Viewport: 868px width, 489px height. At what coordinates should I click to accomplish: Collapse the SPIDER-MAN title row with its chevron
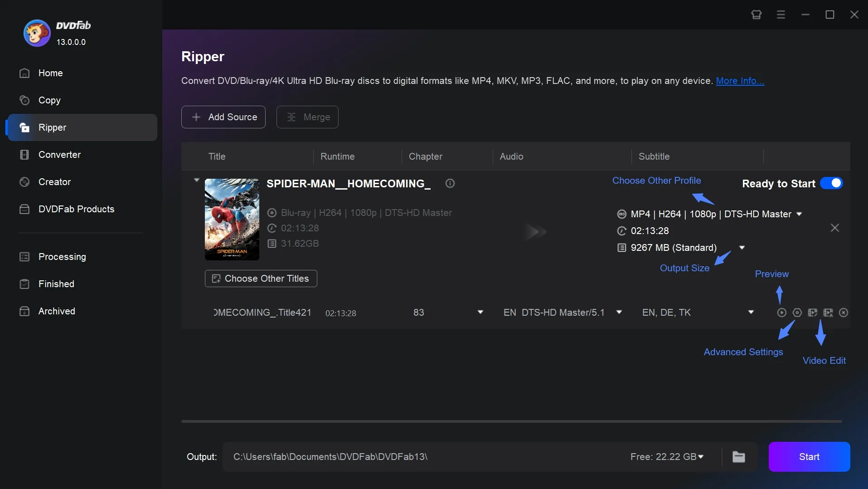click(196, 180)
